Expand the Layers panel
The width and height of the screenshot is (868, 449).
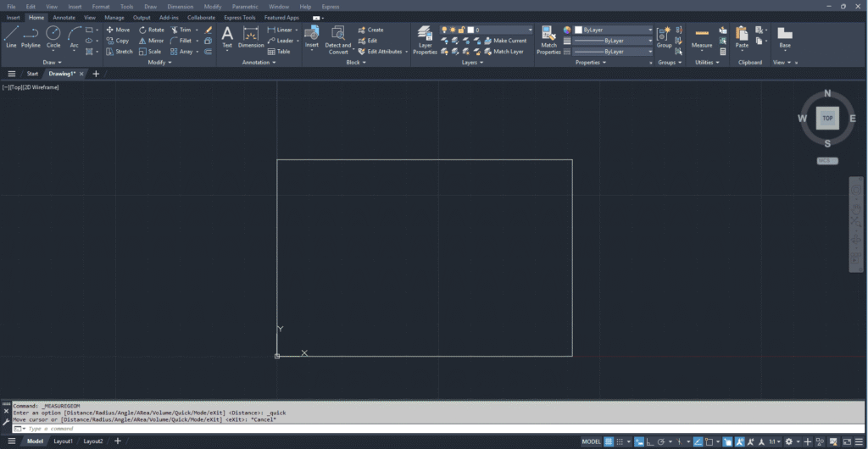(472, 63)
